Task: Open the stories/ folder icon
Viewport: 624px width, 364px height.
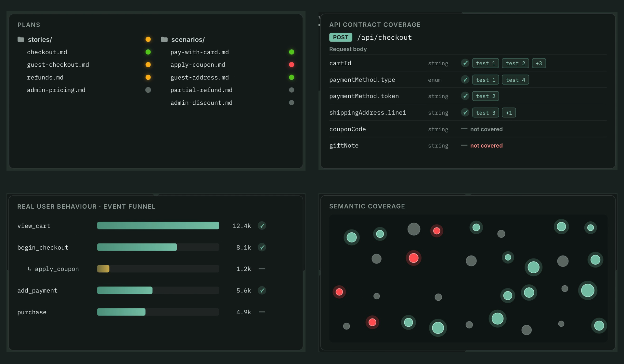Action: 21,39
